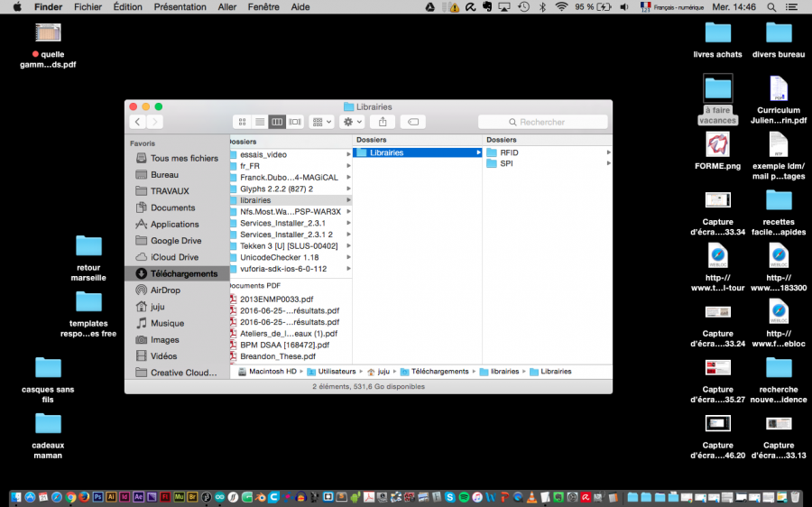Click the Share toolbar button

pyautogui.click(x=383, y=122)
